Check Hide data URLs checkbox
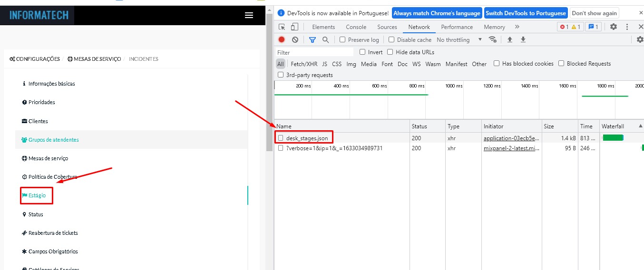644x270 pixels. click(x=390, y=52)
